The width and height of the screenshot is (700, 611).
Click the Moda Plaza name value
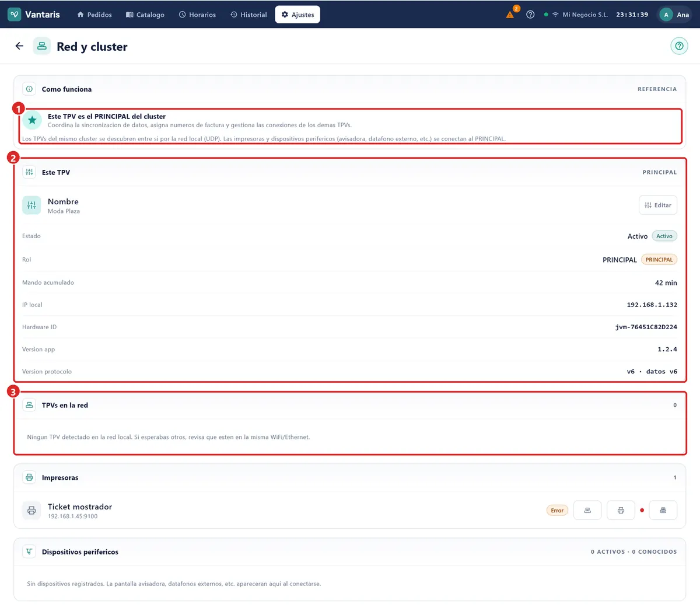pos(64,211)
